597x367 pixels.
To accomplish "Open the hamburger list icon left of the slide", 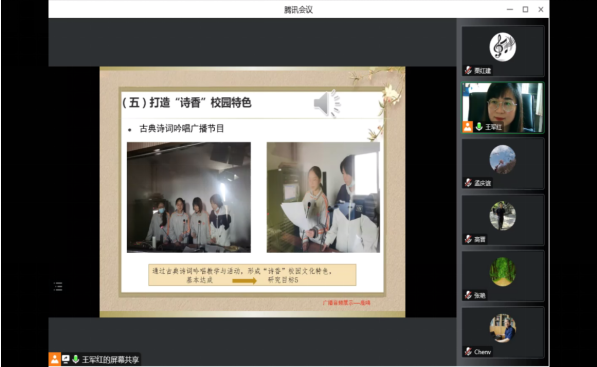I will tap(58, 286).
